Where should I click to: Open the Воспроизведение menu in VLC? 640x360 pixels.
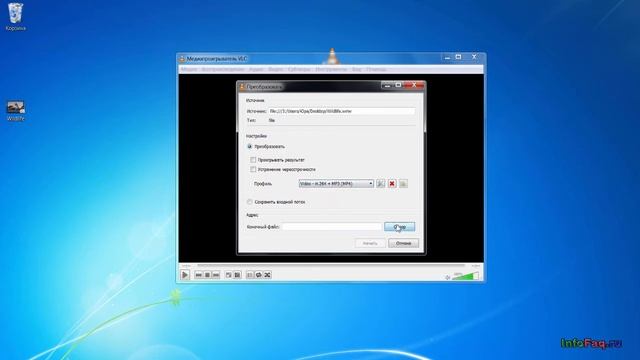click(222, 69)
